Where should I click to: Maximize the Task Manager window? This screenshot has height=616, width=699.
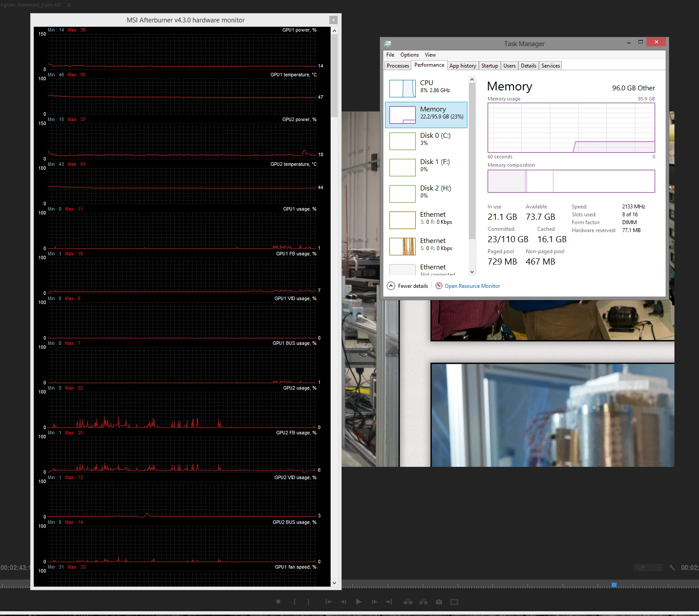coord(640,42)
